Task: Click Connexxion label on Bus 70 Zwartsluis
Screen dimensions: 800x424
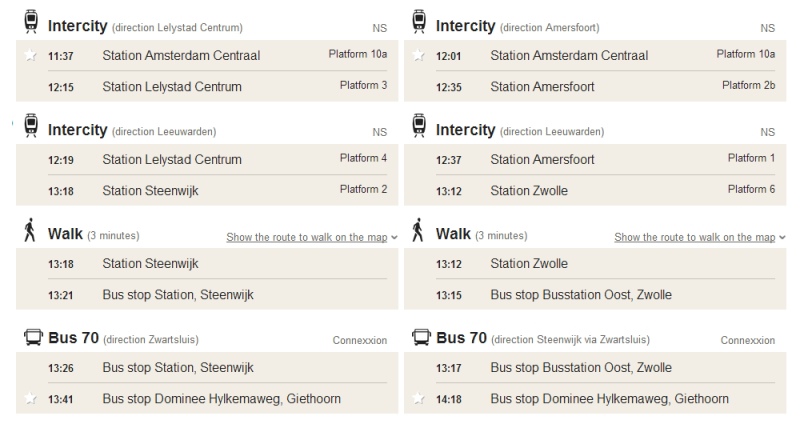Action: click(x=360, y=340)
